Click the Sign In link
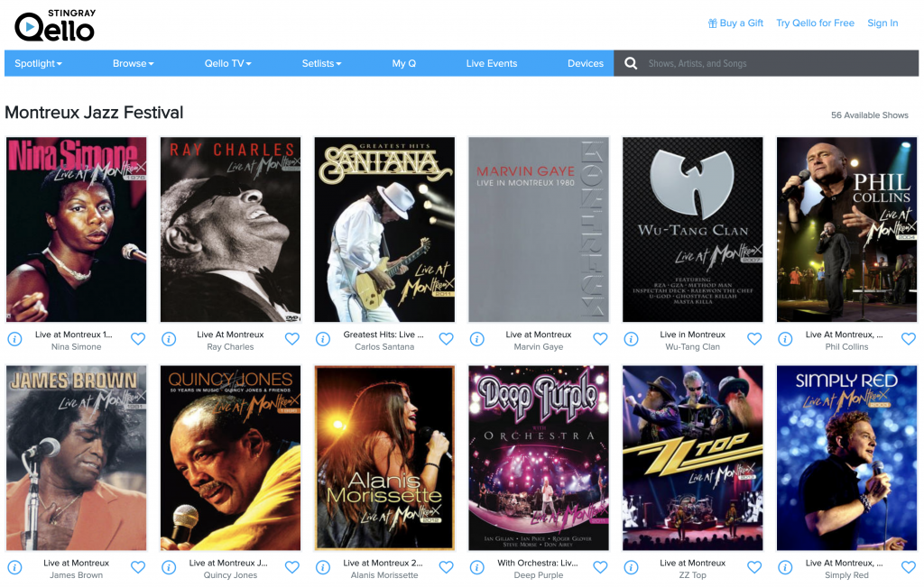 (882, 23)
